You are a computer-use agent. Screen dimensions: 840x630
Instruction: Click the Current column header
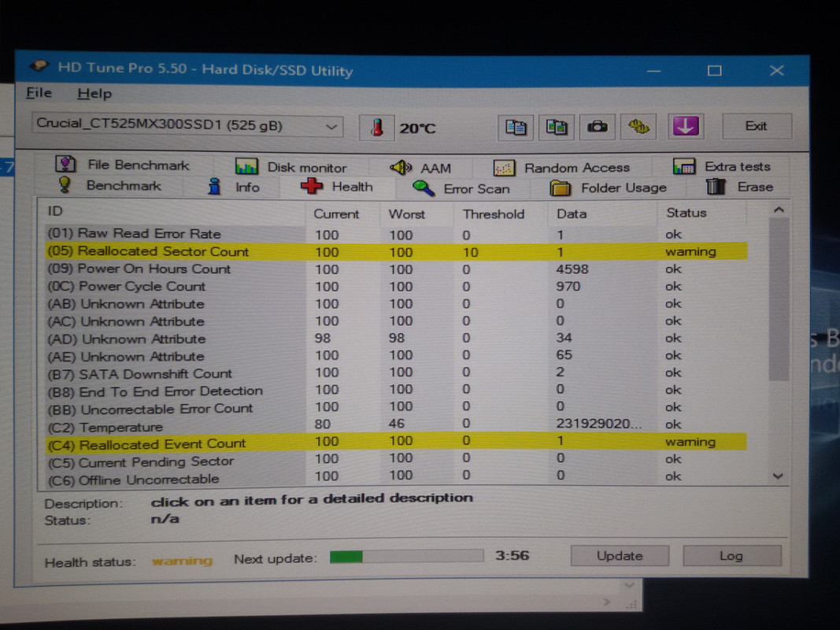(x=343, y=213)
